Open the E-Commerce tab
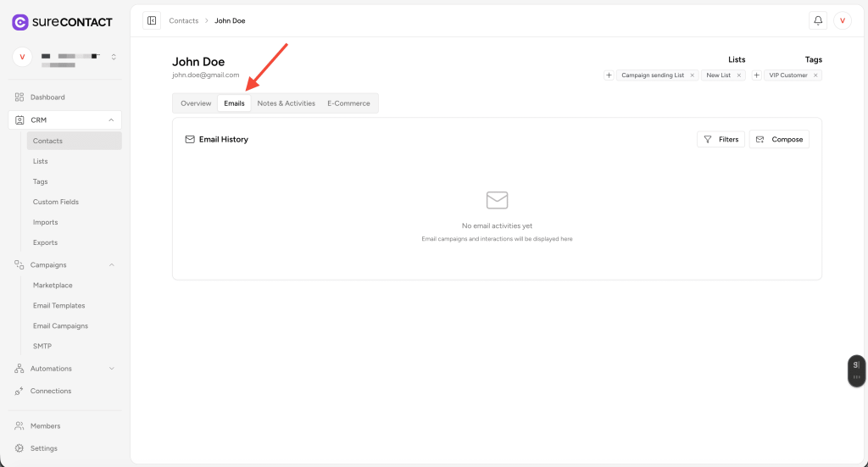Screen dimensions: 868x467 [348, 103]
